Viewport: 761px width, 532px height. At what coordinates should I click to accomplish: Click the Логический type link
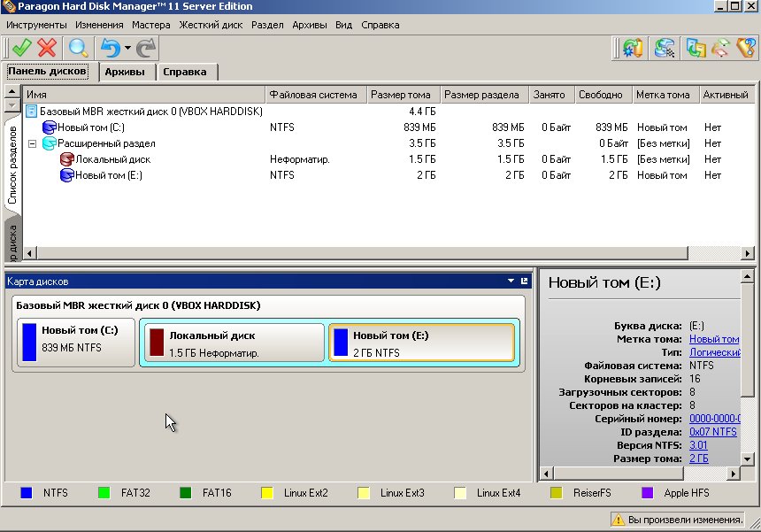(x=714, y=352)
